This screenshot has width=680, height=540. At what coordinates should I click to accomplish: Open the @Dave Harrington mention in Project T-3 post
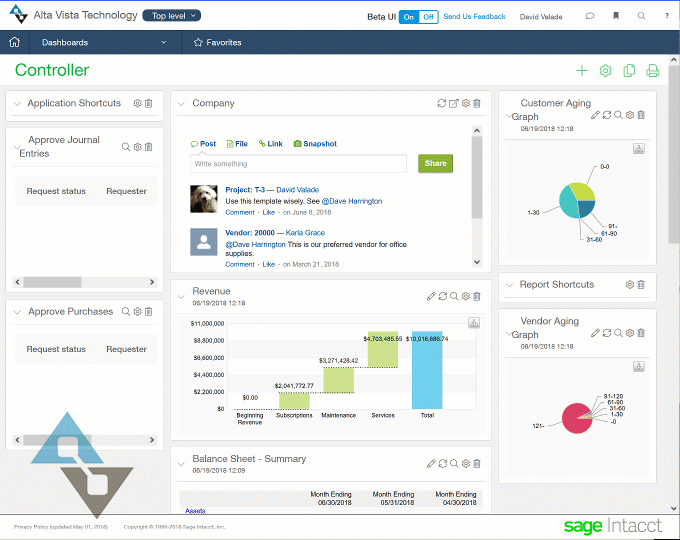tap(352, 201)
